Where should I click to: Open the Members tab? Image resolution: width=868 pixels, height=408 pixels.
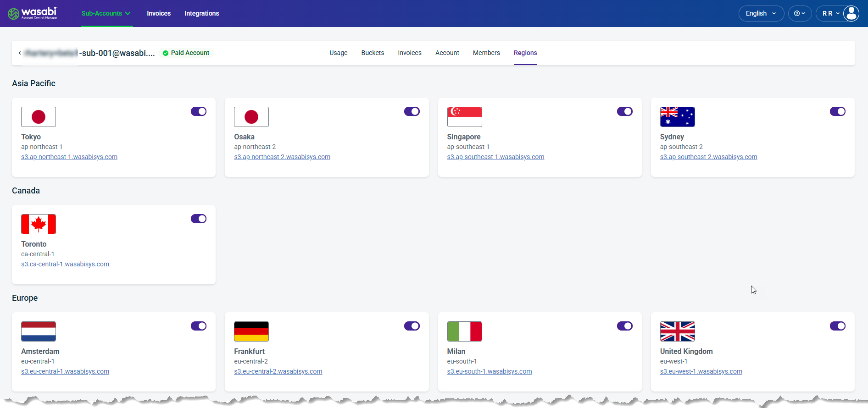[486, 53]
